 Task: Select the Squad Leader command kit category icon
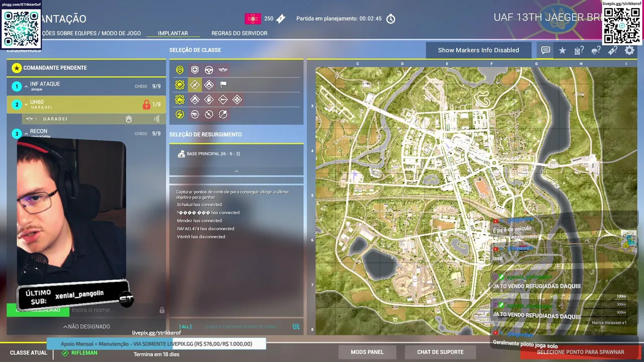pyautogui.click(x=180, y=70)
